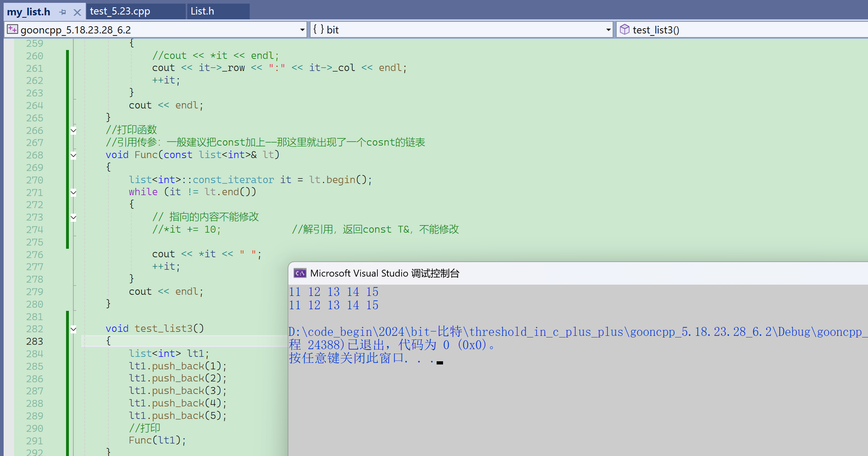Pin the my_list.h tab
The image size is (868, 456).
pyautogui.click(x=62, y=12)
